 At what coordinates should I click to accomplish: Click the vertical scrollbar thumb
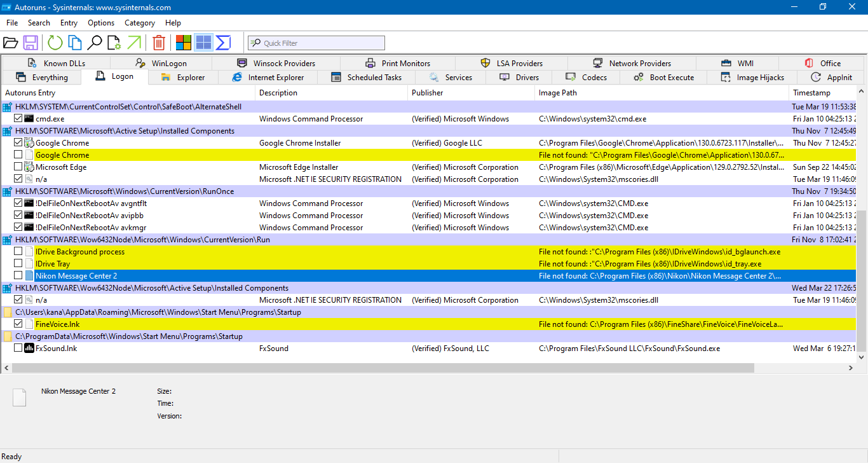coord(862,282)
